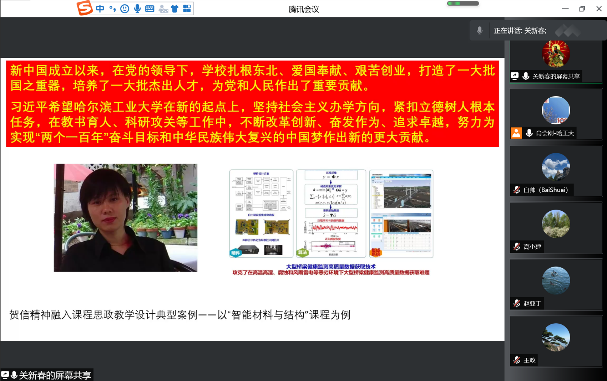Open the Sogou soft keyboard icon
The width and height of the screenshot is (607, 381).
[x=149, y=9]
